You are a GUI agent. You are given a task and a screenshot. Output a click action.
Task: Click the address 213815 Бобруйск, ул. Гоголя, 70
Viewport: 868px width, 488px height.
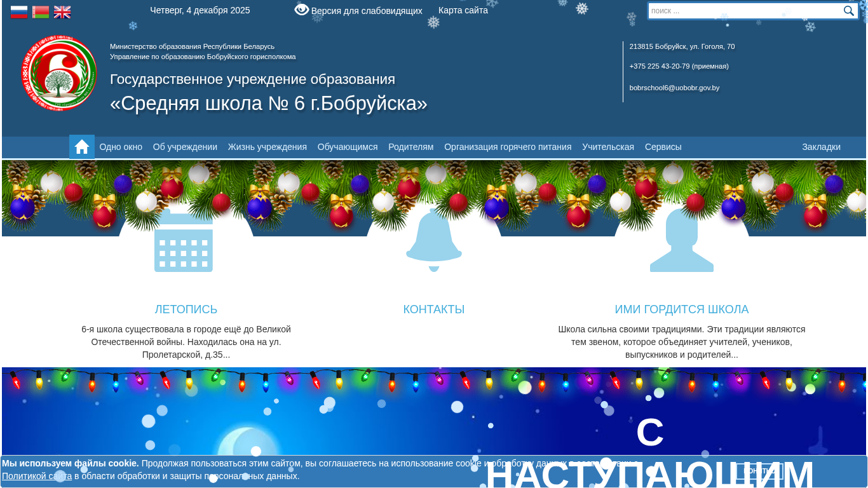point(682,46)
